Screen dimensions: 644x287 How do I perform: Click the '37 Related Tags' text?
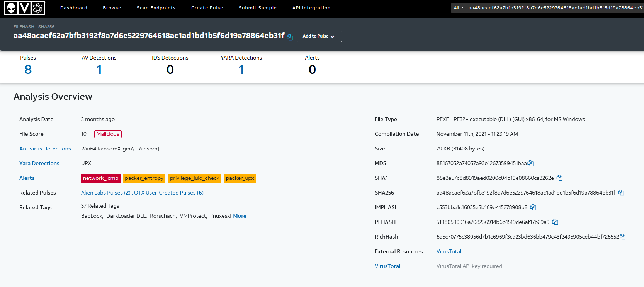[x=100, y=206]
